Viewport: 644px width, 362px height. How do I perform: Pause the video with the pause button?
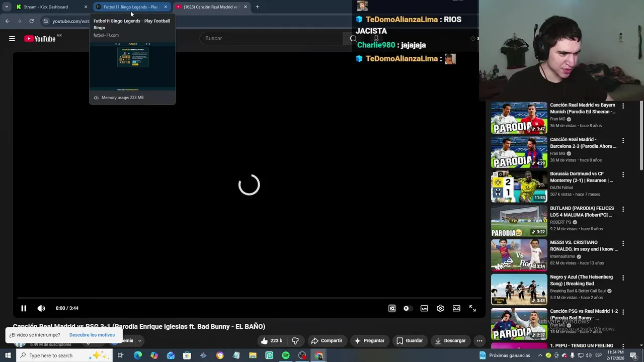pyautogui.click(x=24, y=308)
